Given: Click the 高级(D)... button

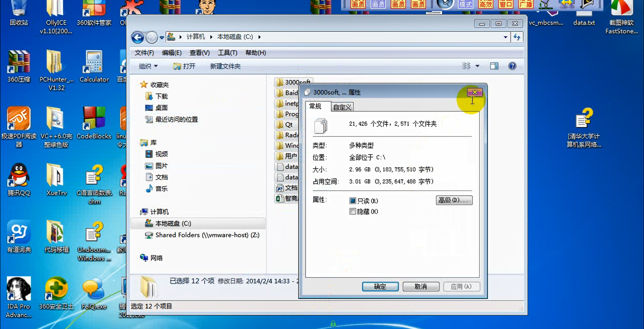Looking at the screenshot, I should click(x=454, y=200).
